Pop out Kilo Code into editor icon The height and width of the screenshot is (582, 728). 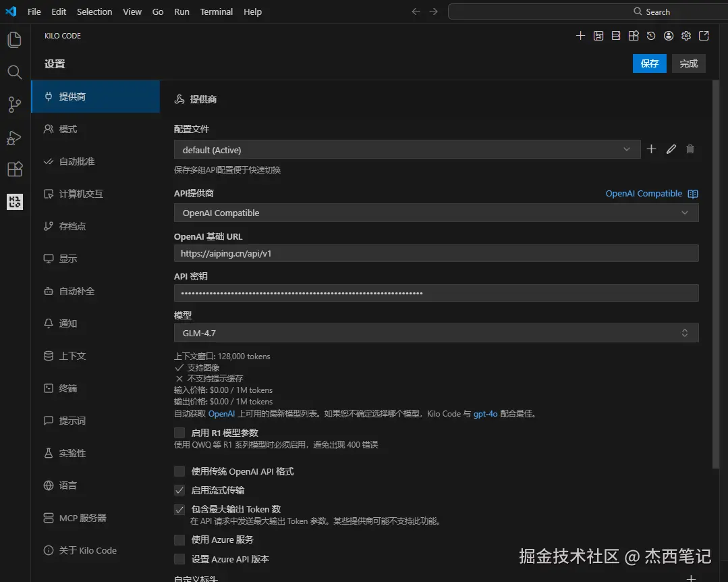pos(704,36)
